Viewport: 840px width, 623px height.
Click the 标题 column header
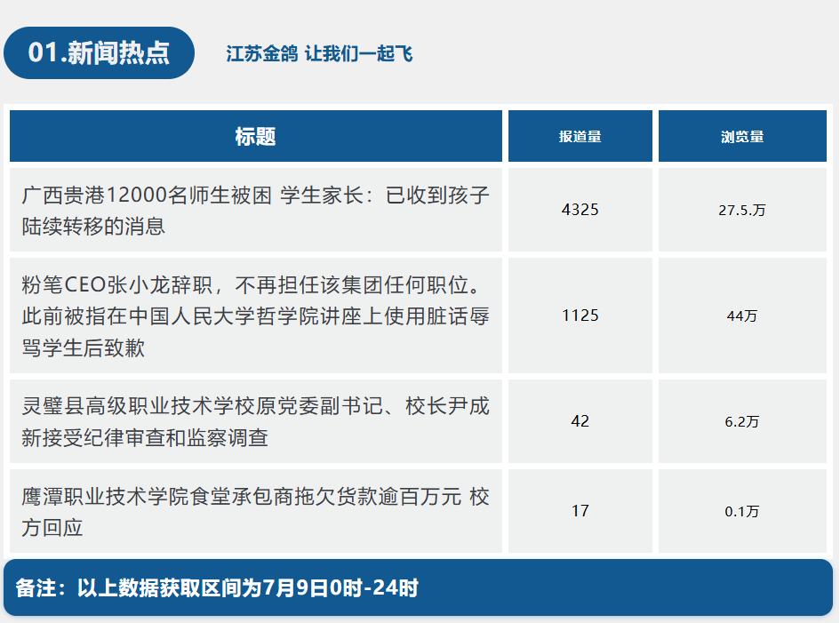click(255, 136)
